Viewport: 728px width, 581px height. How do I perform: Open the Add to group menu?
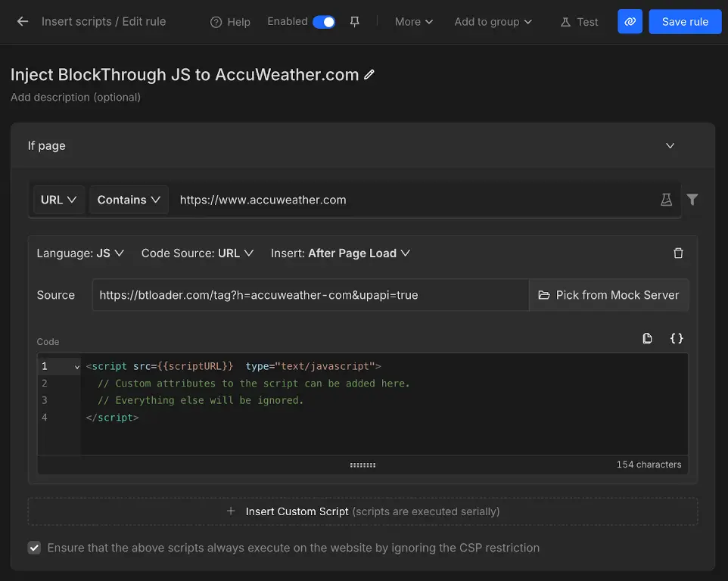[x=493, y=22]
